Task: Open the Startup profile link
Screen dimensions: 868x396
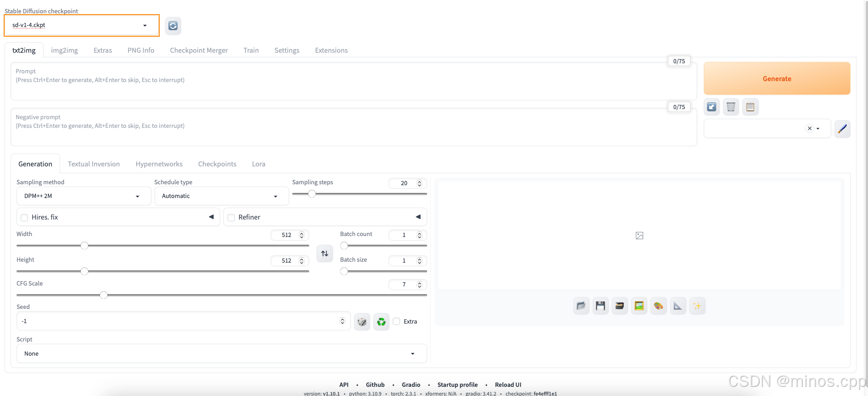Action: pyautogui.click(x=457, y=385)
